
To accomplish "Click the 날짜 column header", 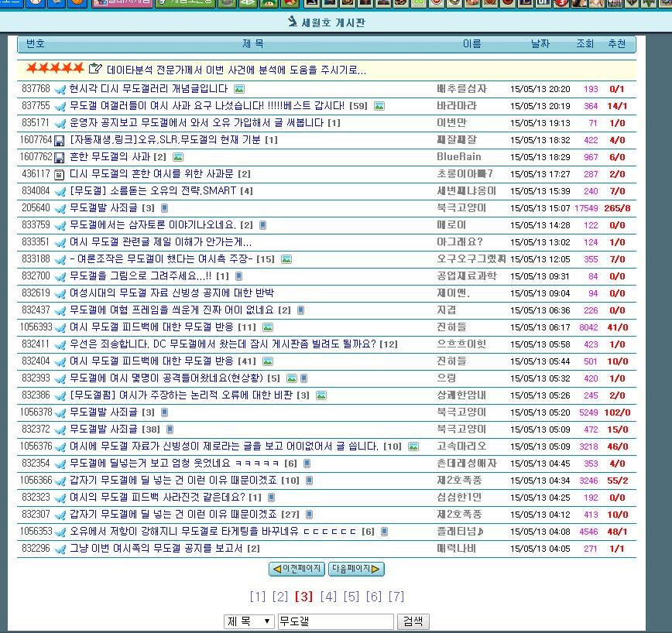I will click(540, 43).
